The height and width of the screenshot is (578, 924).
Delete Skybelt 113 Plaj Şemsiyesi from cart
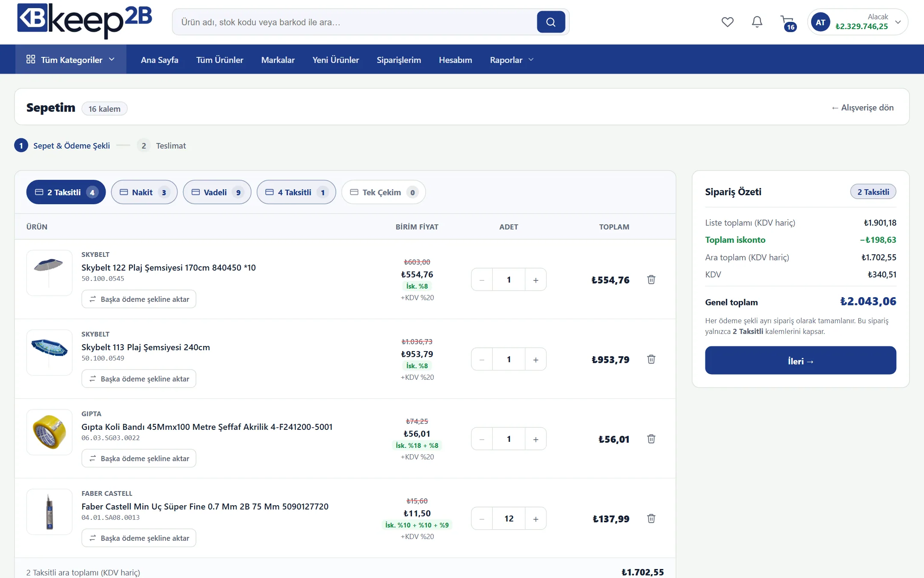point(651,359)
